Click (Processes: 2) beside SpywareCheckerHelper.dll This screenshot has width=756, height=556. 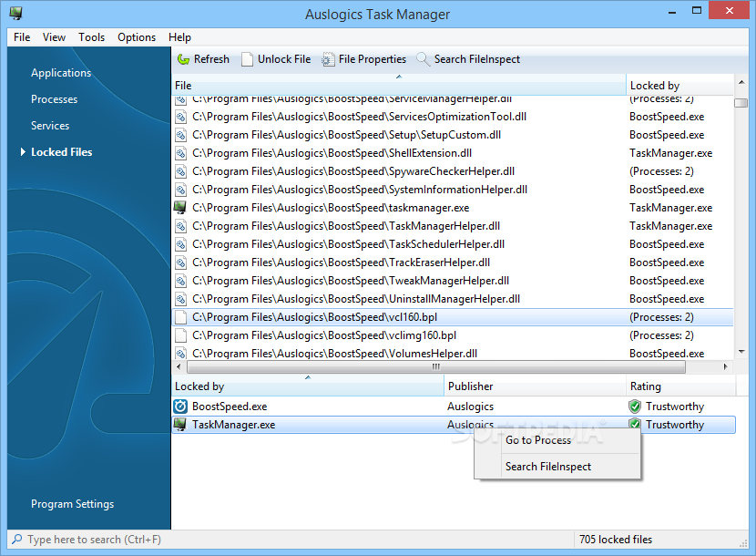coord(661,171)
